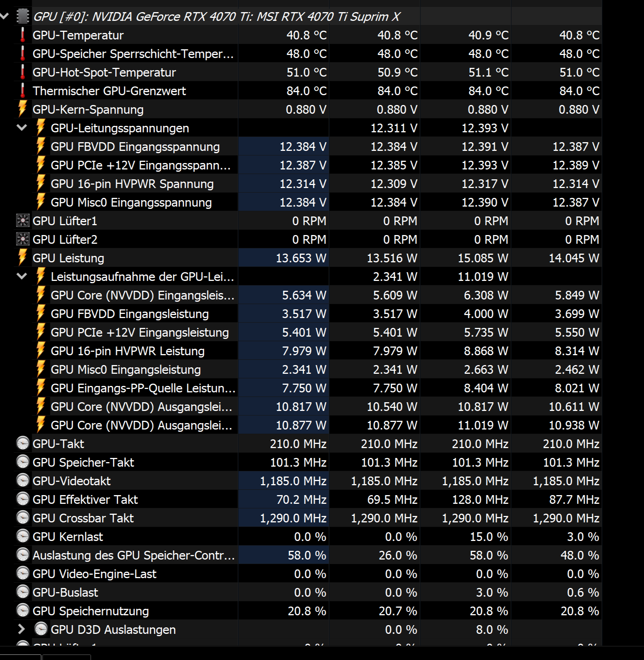Click the fan icon next to GPU Lüfter1

coord(22,221)
